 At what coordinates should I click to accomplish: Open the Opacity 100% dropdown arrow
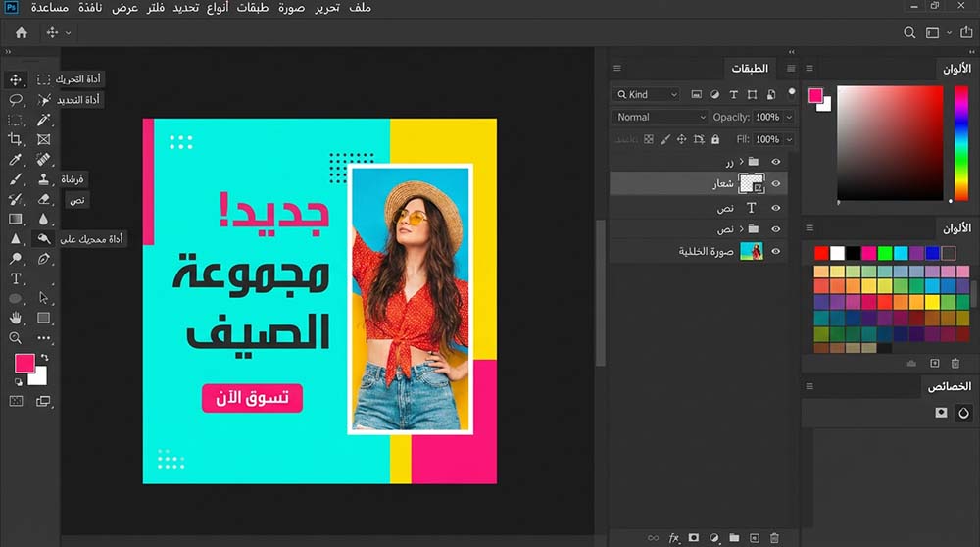pyautogui.click(x=789, y=117)
